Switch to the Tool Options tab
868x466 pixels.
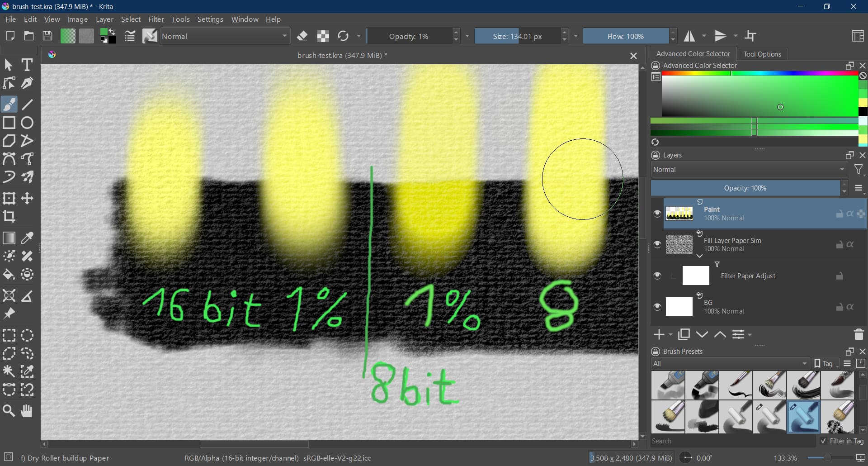[x=762, y=54]
